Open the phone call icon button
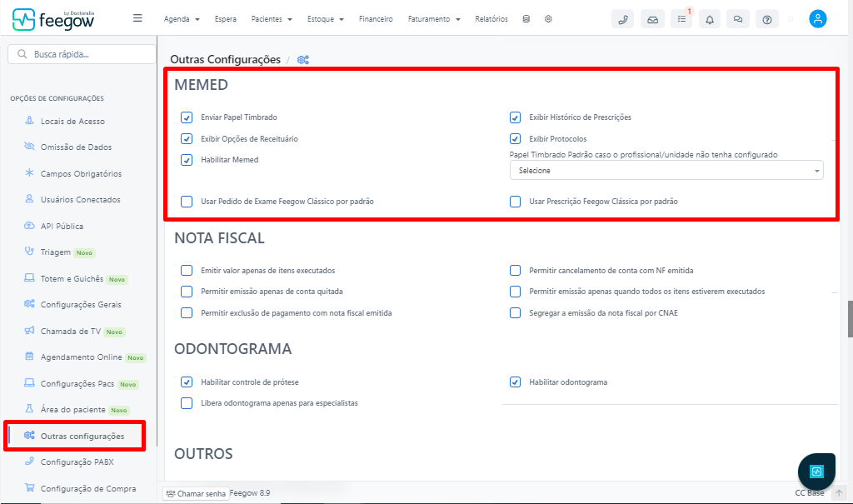The width and height of the screenshot is (853, 504). pyautogui.click(x=623, y=19)
